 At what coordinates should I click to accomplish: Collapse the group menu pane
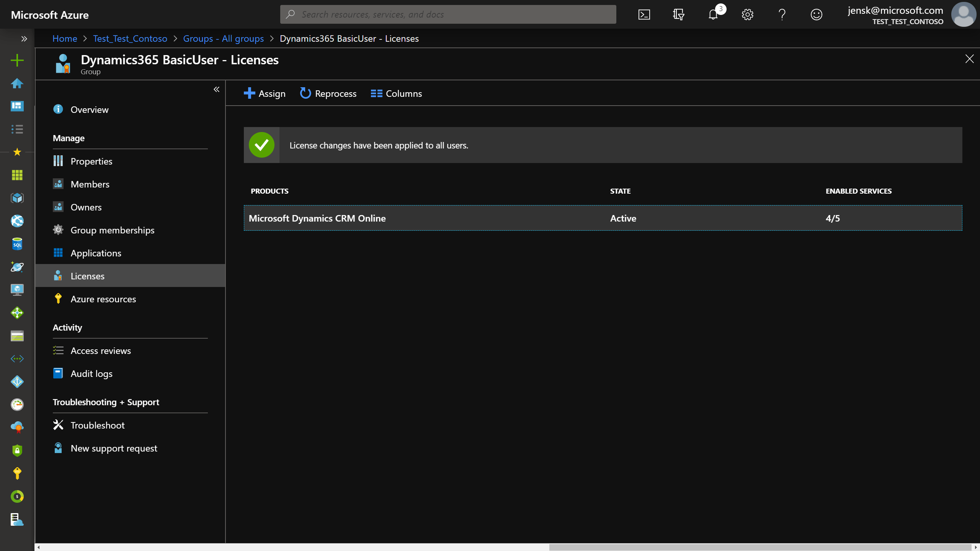pyautogui.click(x=216, y=89)
